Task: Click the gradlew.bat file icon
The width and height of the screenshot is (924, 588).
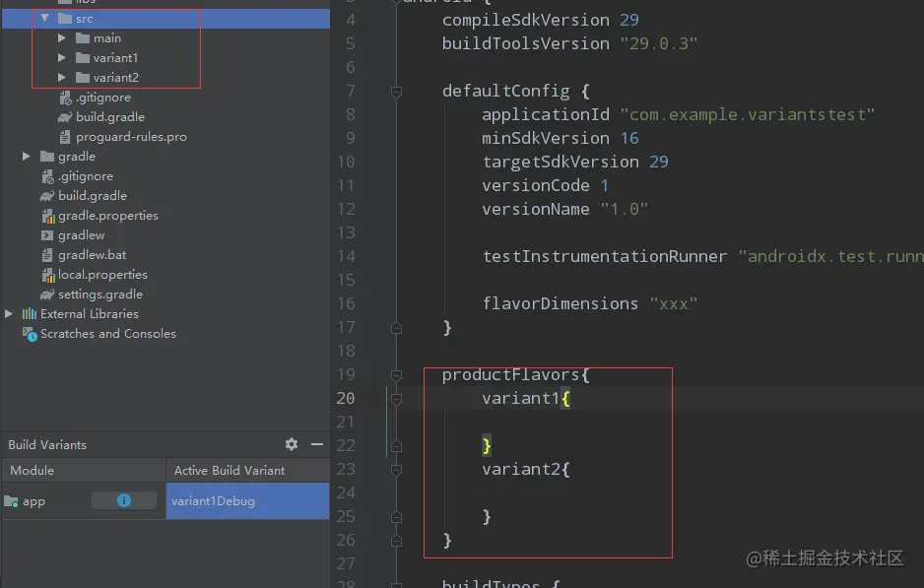Action: click(47, 255)
